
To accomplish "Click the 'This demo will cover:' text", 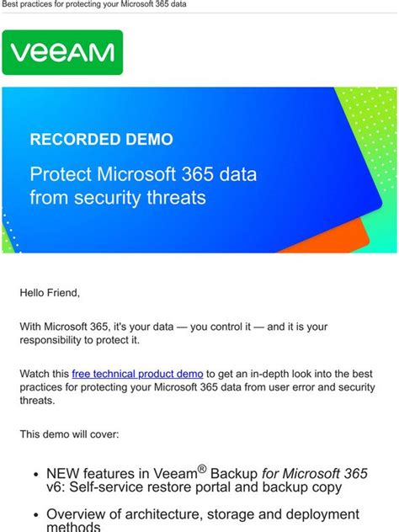I will coord(70,434).
